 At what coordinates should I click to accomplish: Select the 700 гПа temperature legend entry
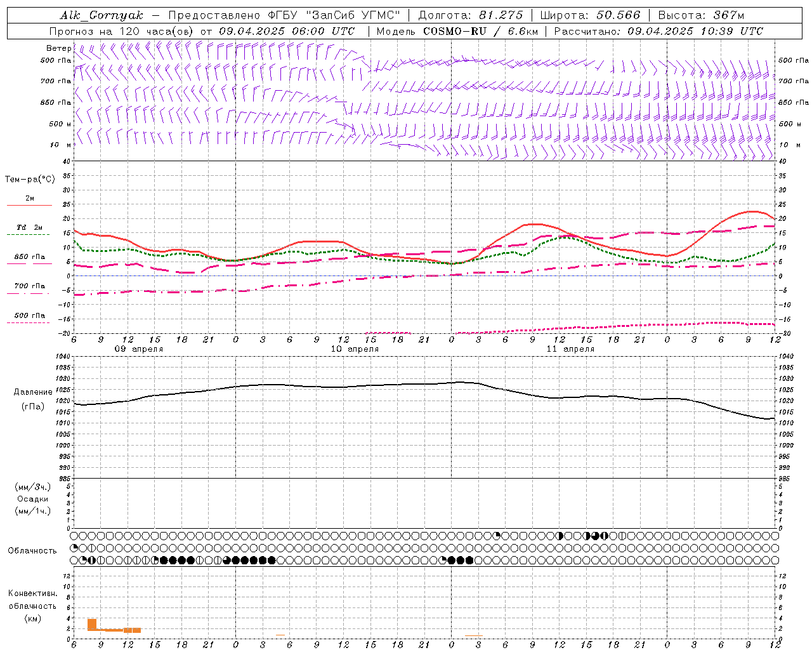coord(30,286)
